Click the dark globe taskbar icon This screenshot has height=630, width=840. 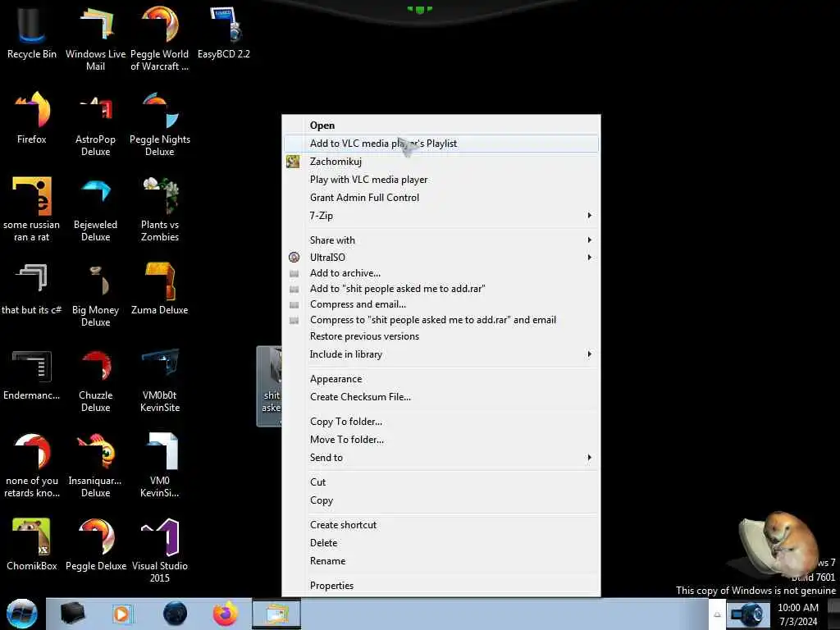point(175,614)
